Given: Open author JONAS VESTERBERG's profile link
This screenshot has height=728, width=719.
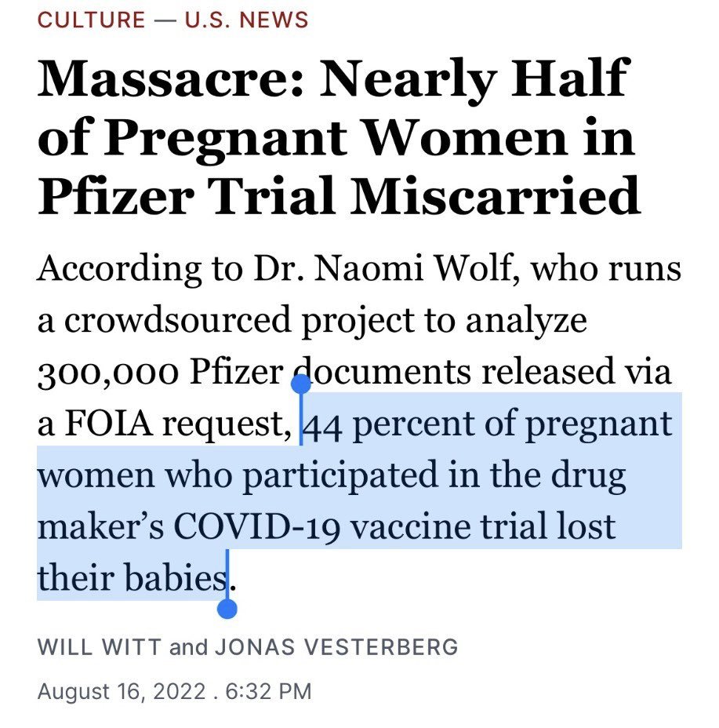Looking at the screenshot, I should pyautogui.click(x=336, y=648).
